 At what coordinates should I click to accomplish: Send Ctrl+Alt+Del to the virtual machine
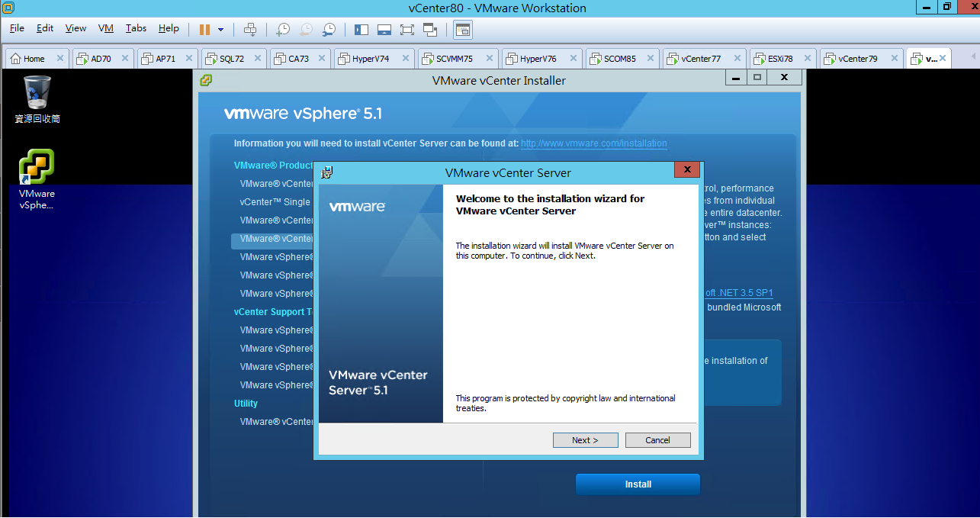click(x=250, y=29)
